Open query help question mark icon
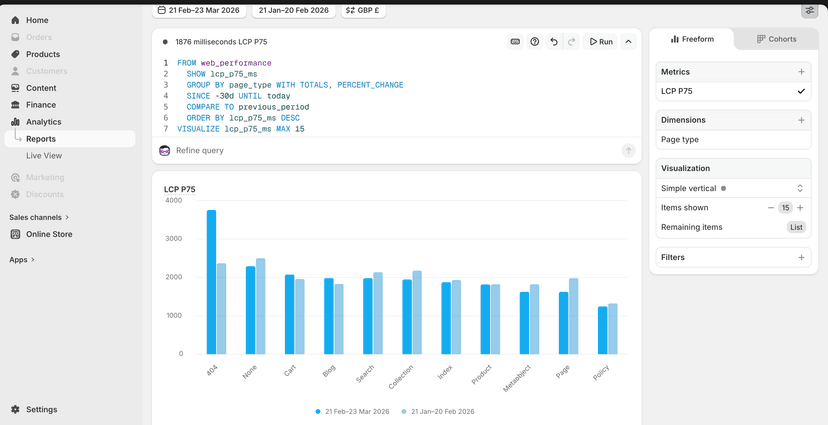The image size is (828, 425). (x=534, y=42)
